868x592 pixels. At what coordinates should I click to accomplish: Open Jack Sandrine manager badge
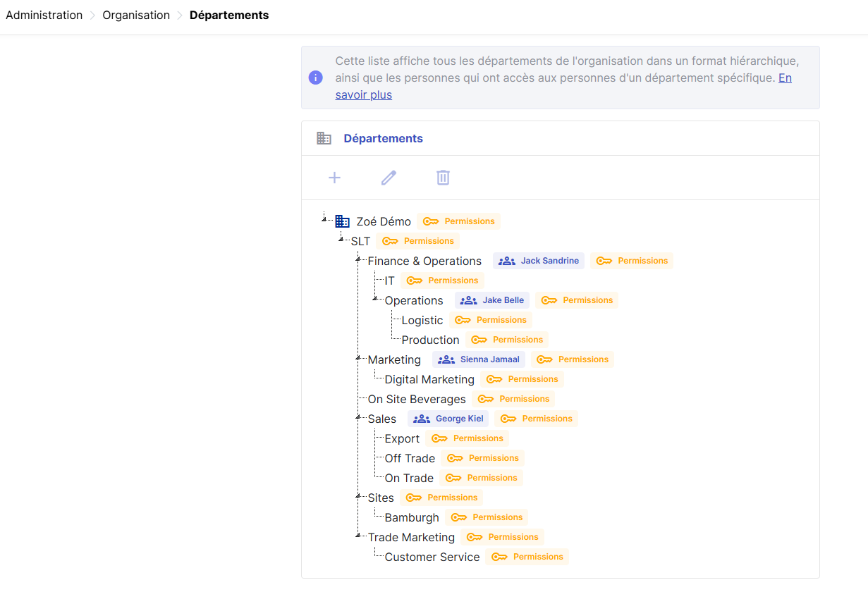(x=539, y=261)
